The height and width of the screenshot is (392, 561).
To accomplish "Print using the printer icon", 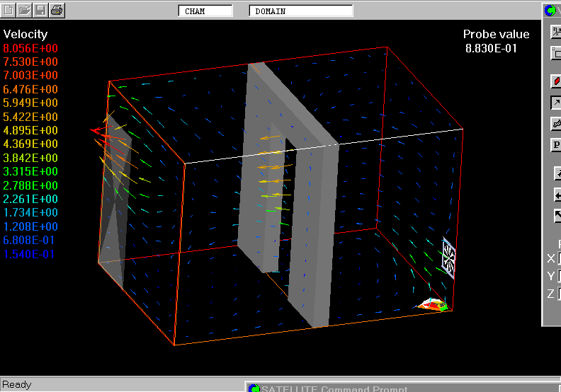I will [57, 10].
